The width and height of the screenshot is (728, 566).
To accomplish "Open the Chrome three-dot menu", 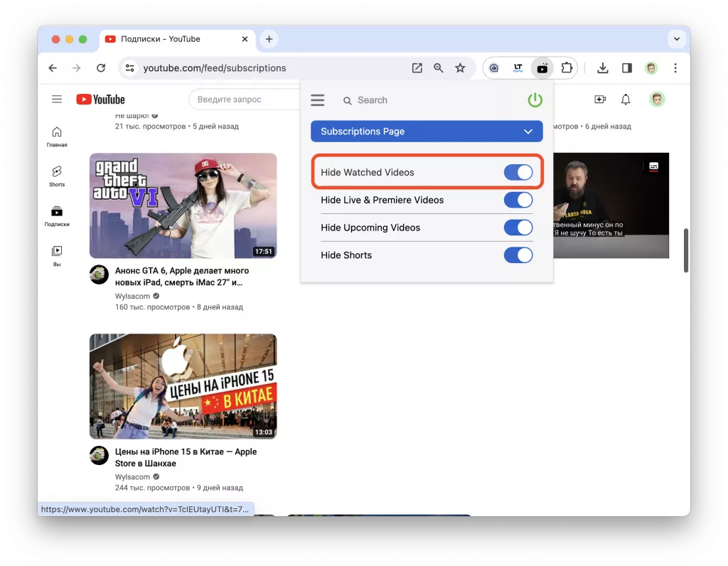I will tap(675, 68).
